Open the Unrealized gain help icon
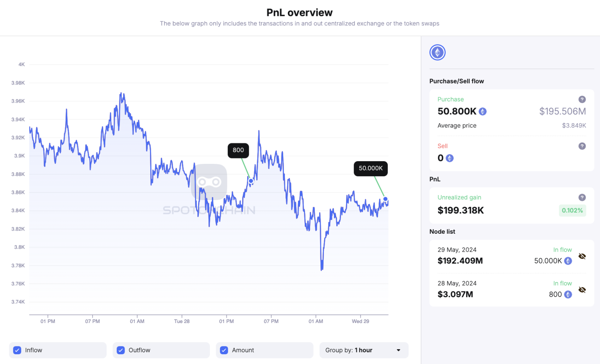The image size is (600, 364). (x=582, y=197)
